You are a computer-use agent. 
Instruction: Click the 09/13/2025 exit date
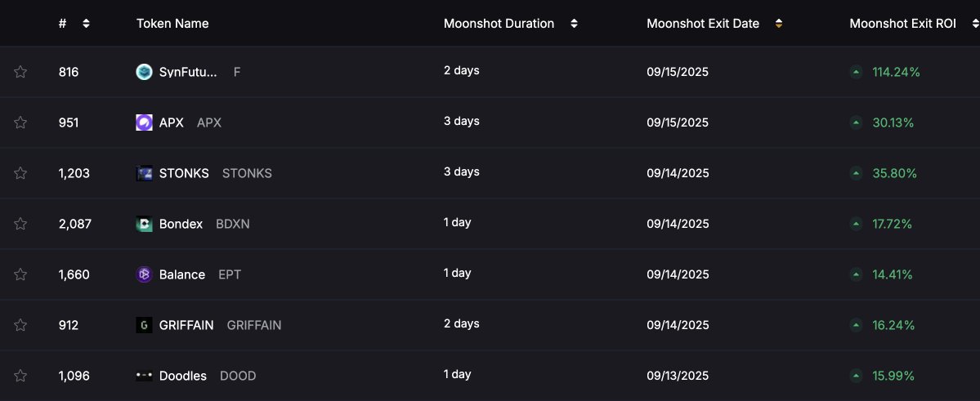pyautogui.click(x=678, y=376)
